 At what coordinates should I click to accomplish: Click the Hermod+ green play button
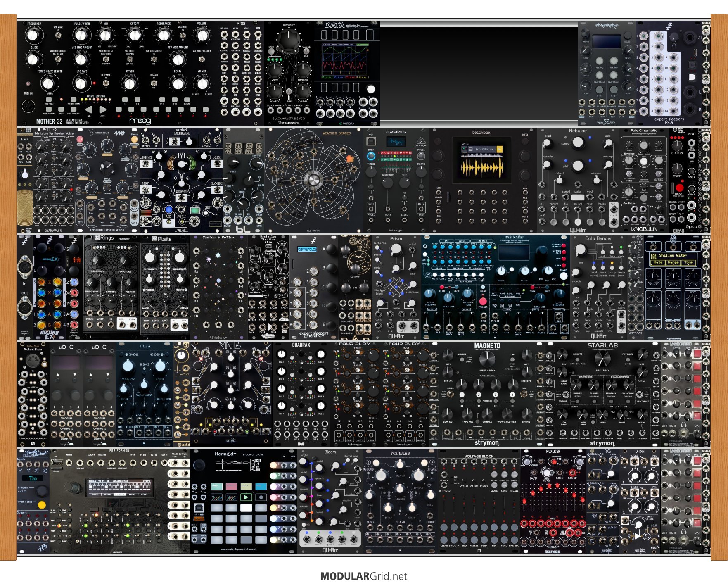246,497
